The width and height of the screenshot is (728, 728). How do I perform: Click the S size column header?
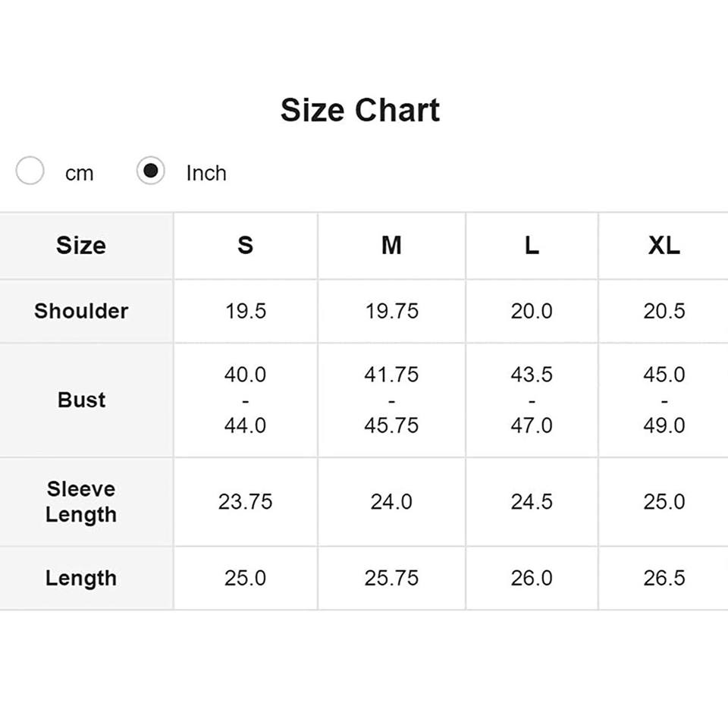pos(245,245)
